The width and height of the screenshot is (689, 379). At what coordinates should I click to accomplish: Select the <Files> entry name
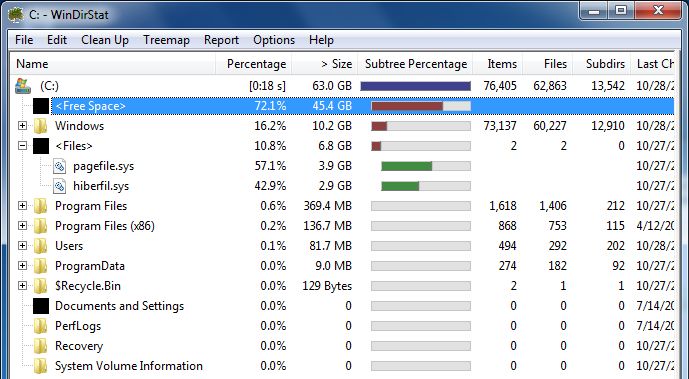click(x=74, y=146)
